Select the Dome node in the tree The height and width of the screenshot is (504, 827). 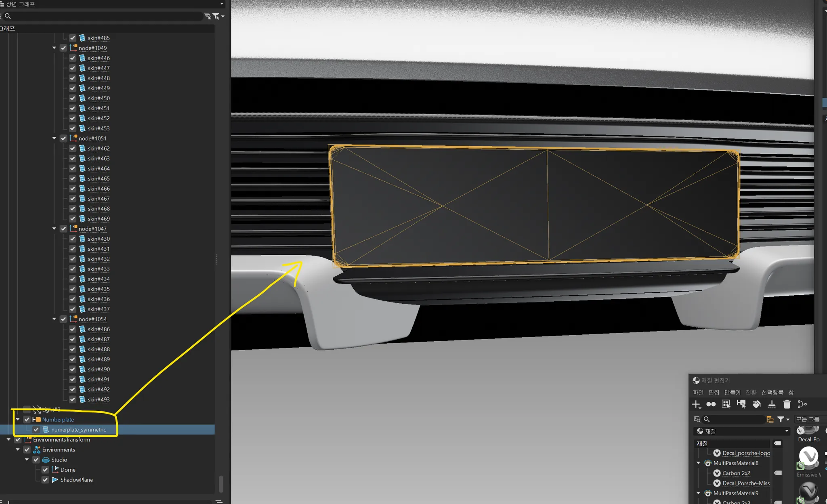[68, 470]
